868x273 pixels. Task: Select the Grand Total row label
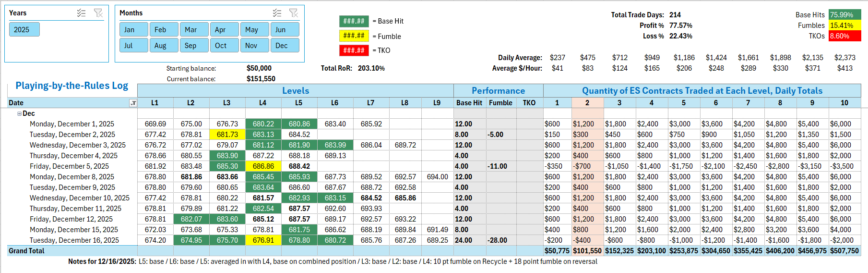point(26,251)
